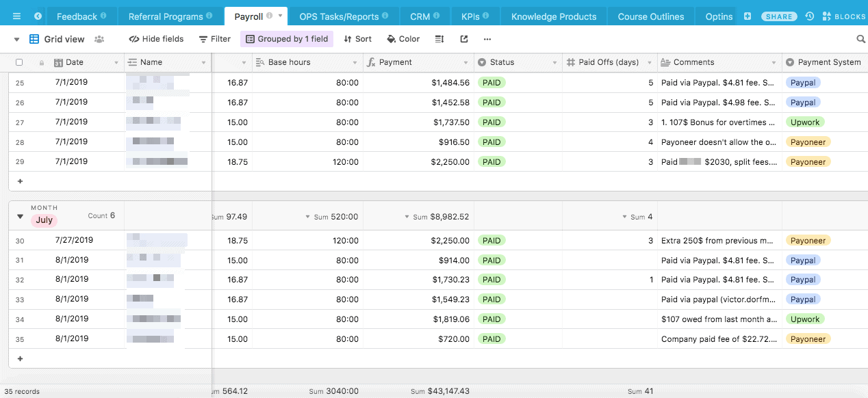Select the Upwork tag in row 27
868x398 pixels.
pyautogui.click(x=805, y=122)
